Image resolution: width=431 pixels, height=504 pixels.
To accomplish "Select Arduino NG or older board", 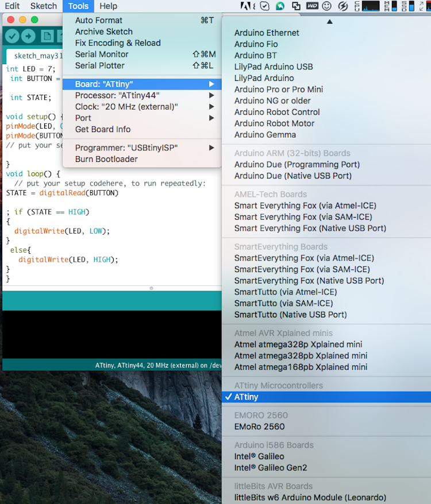I will coord(326,100).
